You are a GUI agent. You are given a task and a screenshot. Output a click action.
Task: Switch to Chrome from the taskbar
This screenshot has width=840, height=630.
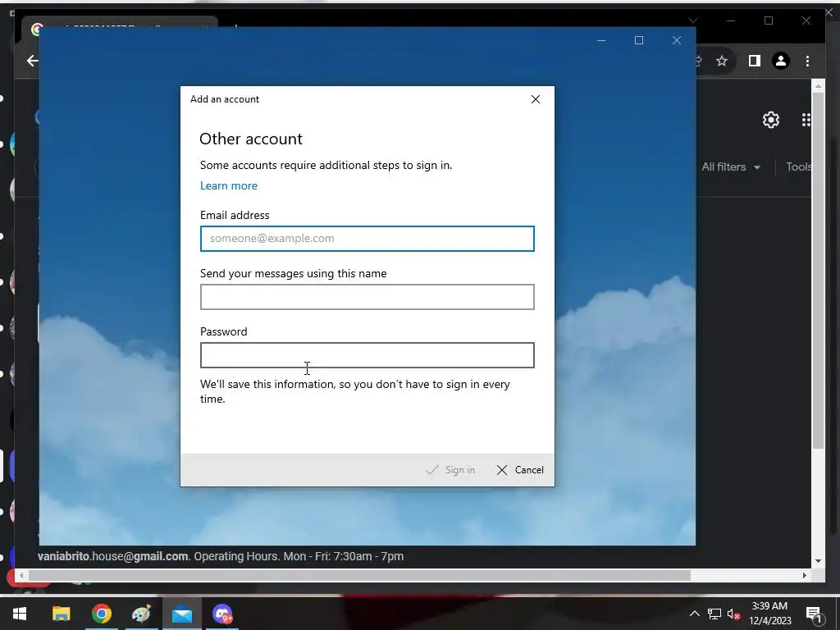pos(101,614)
